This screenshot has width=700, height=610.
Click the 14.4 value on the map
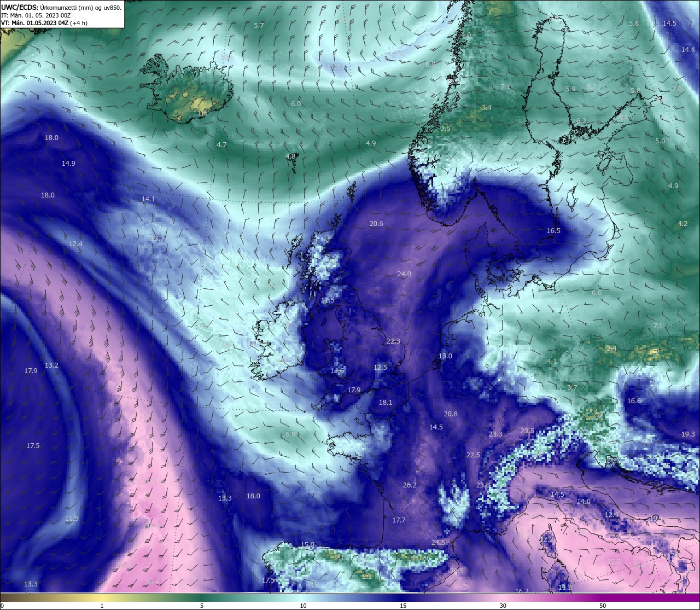pyautogui.click(x=688, y=50)
